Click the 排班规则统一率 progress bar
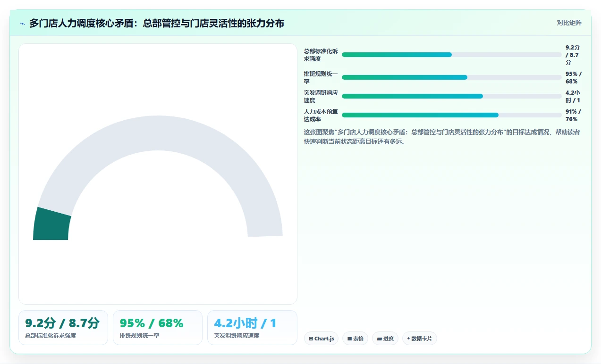The width and height of the screenshot is (601, 364). (x=452, y=77)
